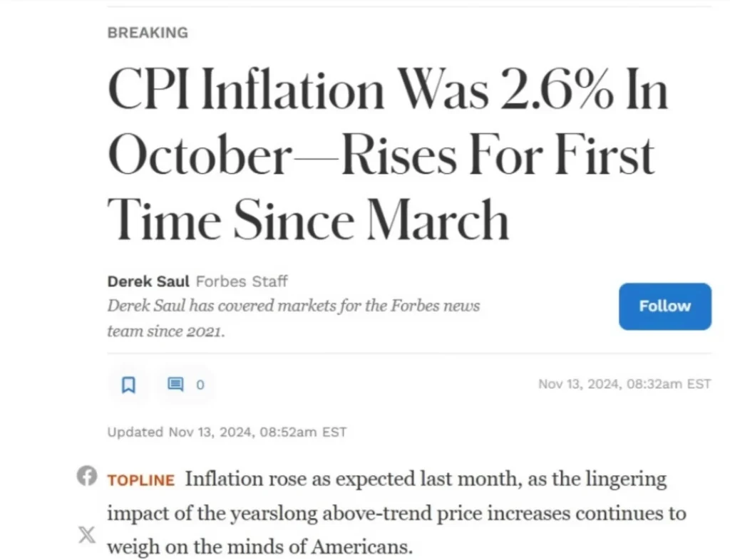This screenshot has width=730, height=560.
Task: Select the BREAKING category label
Action: pyautogui.click(x=148, y=33)
